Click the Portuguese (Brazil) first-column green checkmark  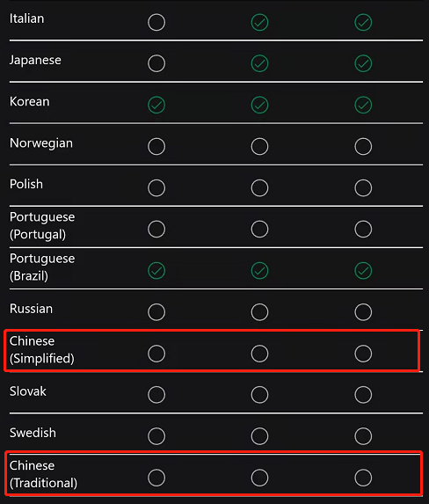(156, 271)
